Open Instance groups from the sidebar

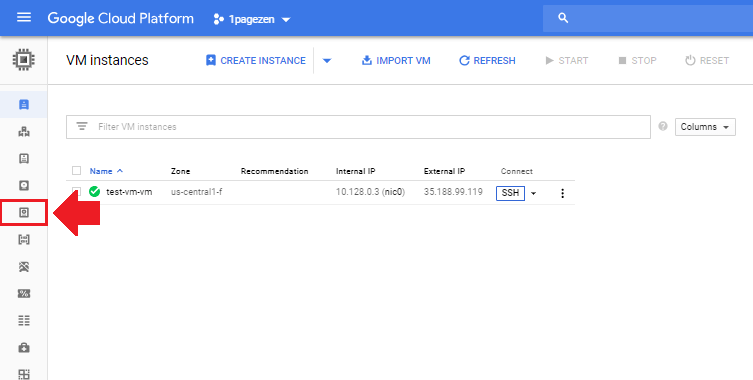coord(24,131)
